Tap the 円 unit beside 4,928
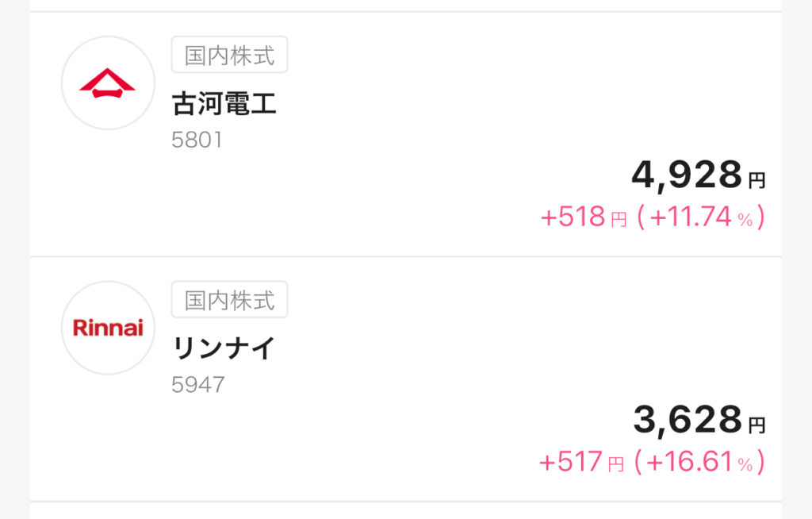This screenshot has height=519, width=812. coord(757,181)
